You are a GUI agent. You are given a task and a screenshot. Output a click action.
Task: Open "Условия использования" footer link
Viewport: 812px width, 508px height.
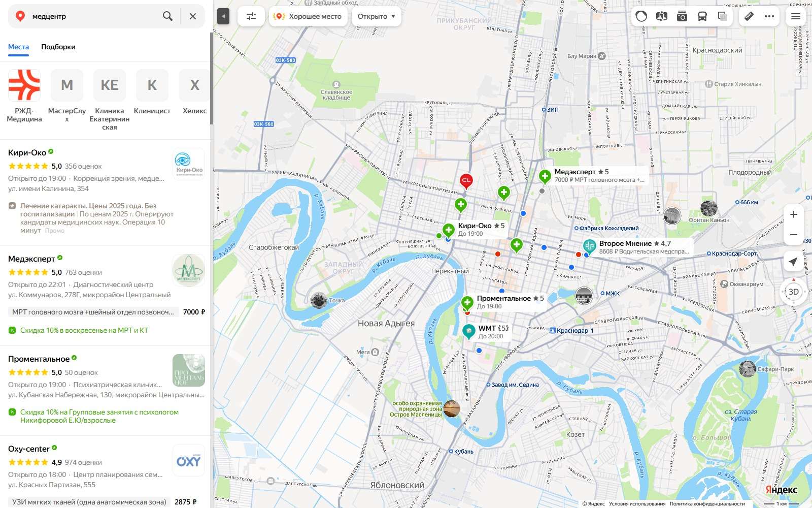[x=637, y=504]
